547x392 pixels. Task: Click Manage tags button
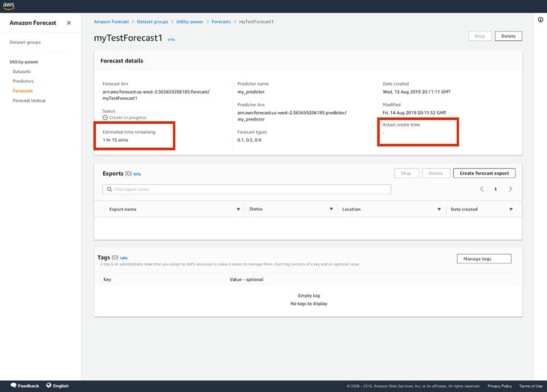click(x=484, y=259)
